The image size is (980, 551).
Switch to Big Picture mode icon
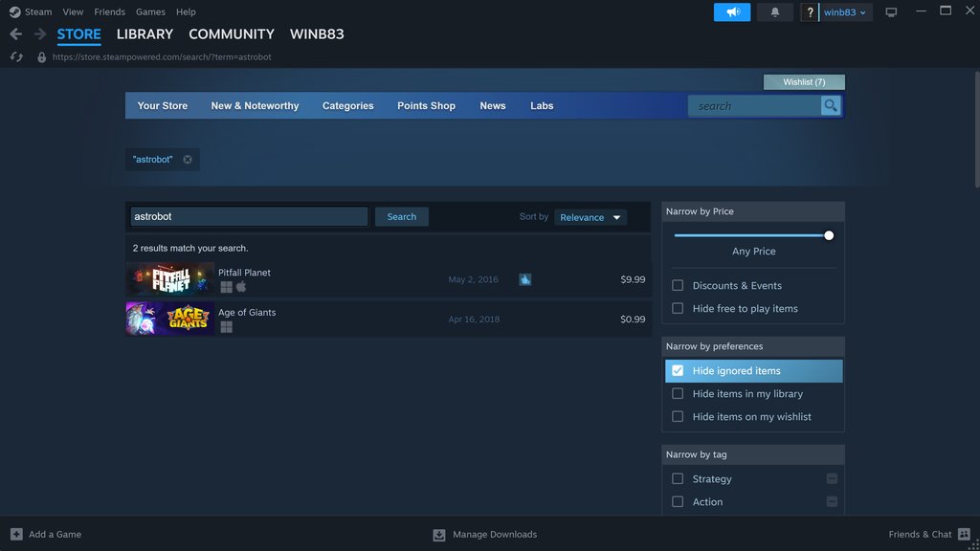click(x=891, y=11)
